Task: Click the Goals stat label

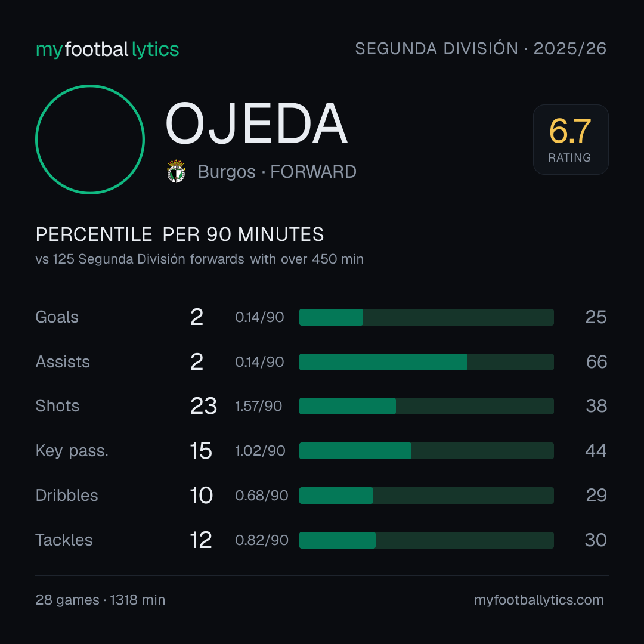Action: 57,317
